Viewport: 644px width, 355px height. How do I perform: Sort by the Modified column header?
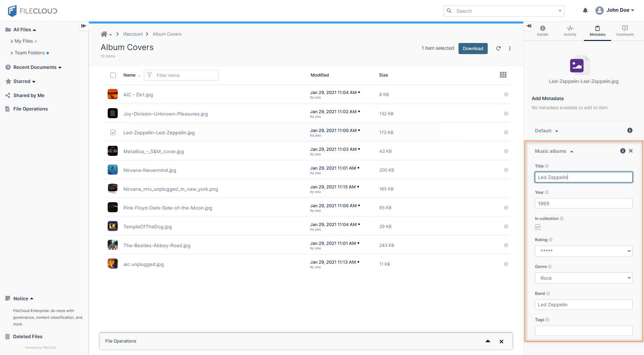(320, 75)
